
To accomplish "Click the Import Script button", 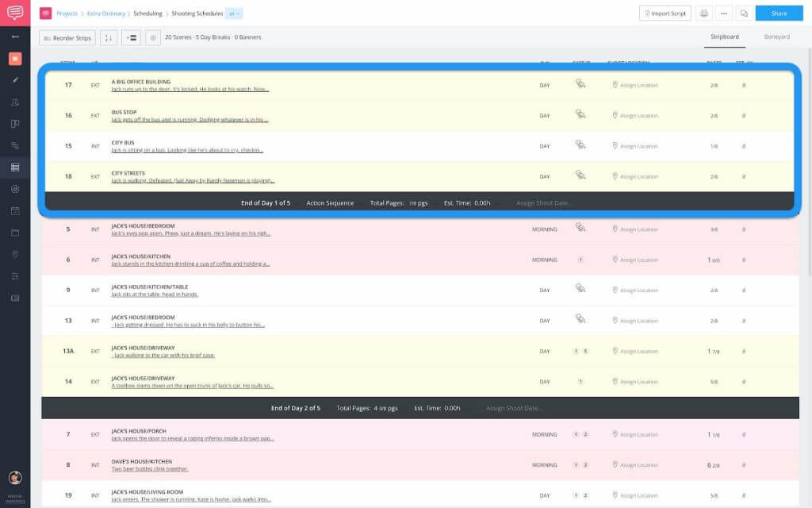I will 665,13.
